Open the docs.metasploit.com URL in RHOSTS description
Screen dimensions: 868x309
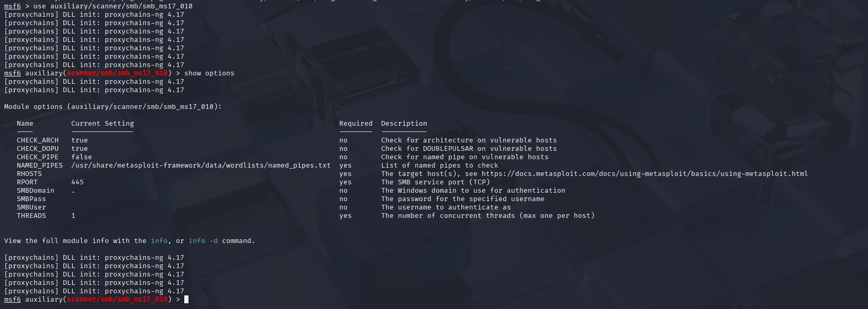tap(644, 174)
